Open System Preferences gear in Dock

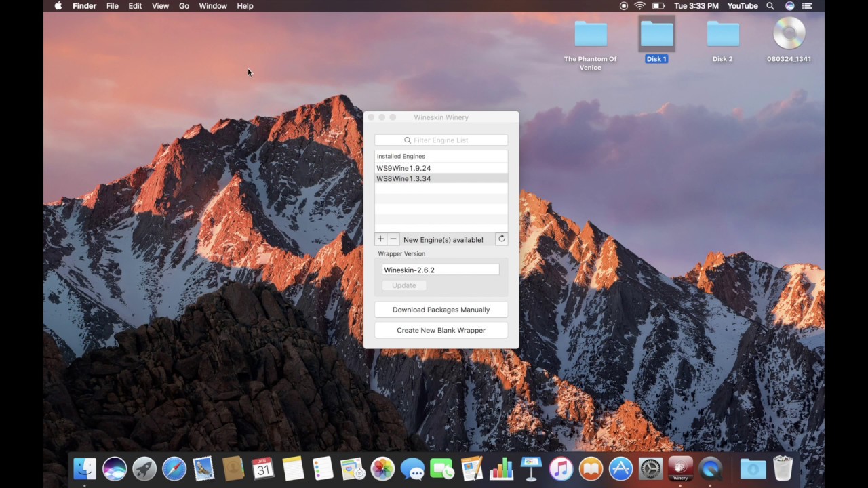[x=650, y=468]
